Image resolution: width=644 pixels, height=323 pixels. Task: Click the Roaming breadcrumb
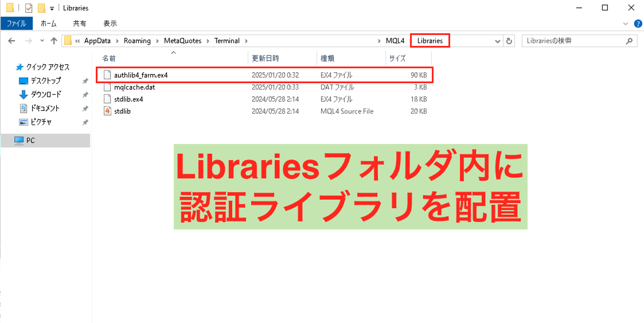click(x=138, y=41)
